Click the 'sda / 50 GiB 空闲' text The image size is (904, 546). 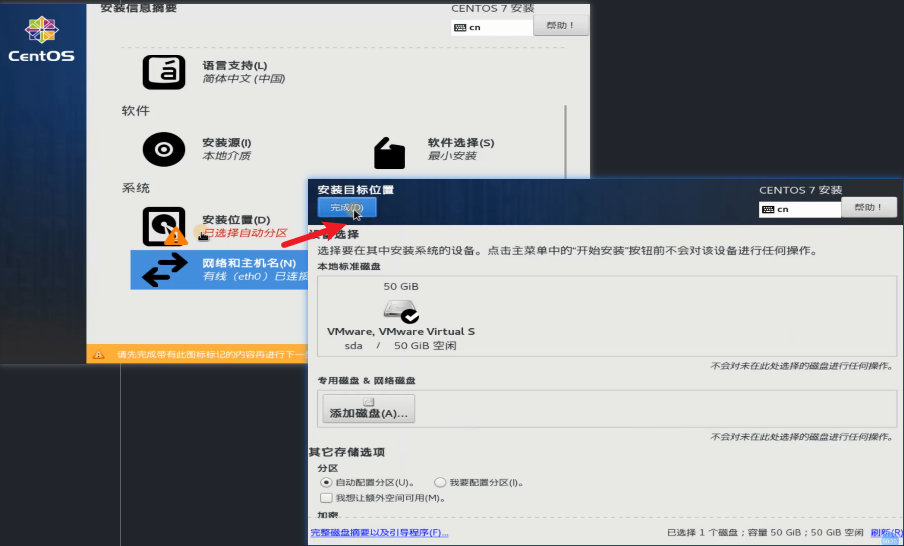coord(401,346)
